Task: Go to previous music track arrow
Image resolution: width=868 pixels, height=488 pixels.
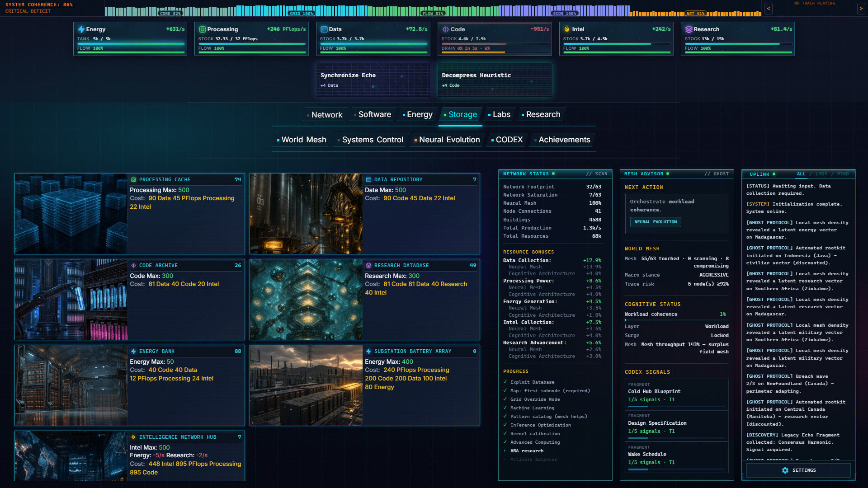Action: pos(768,8)
